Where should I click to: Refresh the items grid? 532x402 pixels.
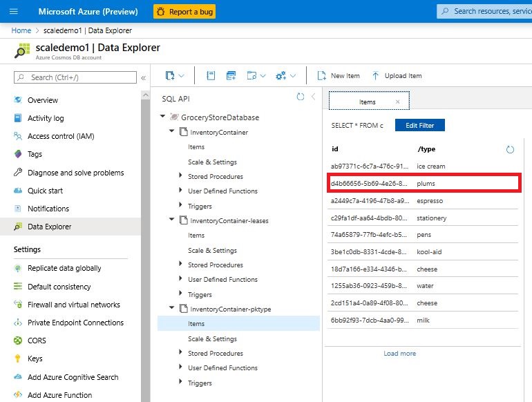pyautogui.click(x=510, y=150)
